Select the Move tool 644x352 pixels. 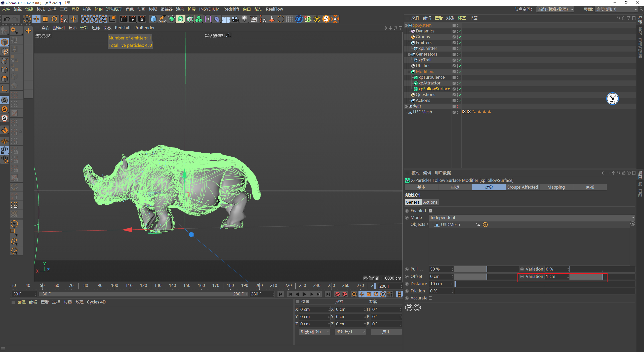[x=36, y=19]
